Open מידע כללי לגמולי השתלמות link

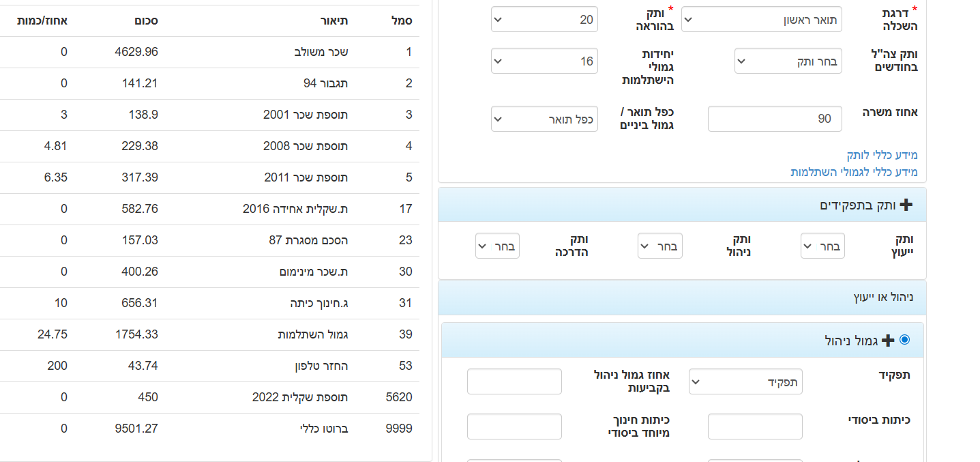coord(854,172)
